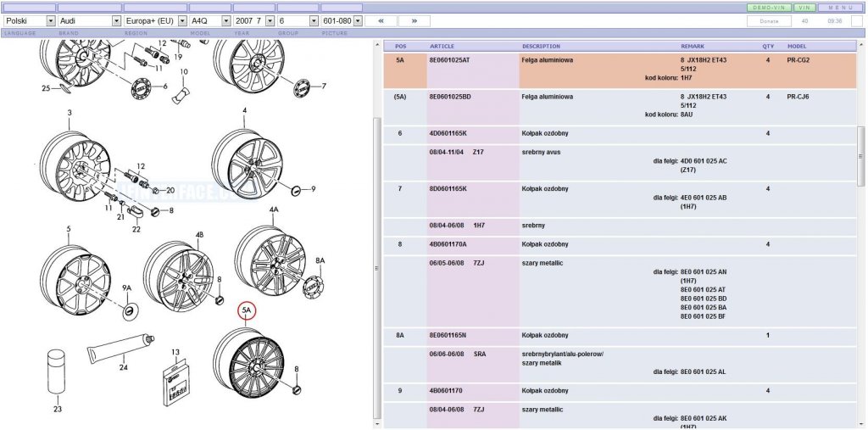868x430 pixels.
Task: Click 'szary metallic' under article 4B0601170A
Action: 542,263
